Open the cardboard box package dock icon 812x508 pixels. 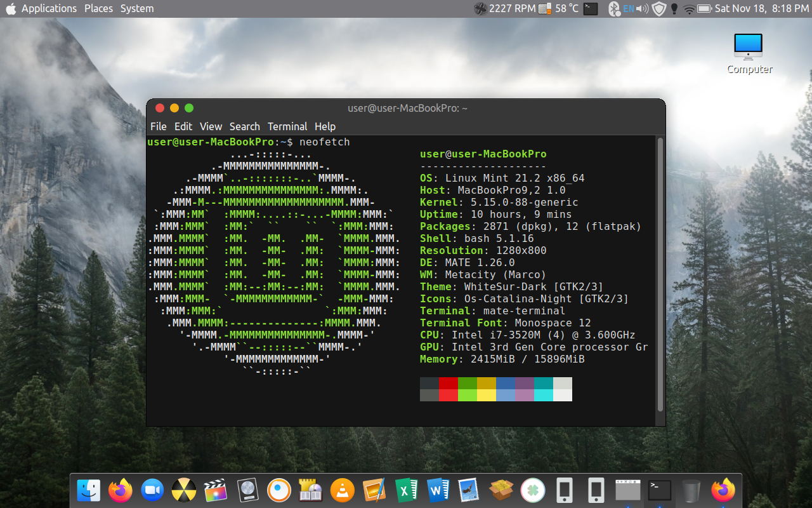click(x=501, y=490)
